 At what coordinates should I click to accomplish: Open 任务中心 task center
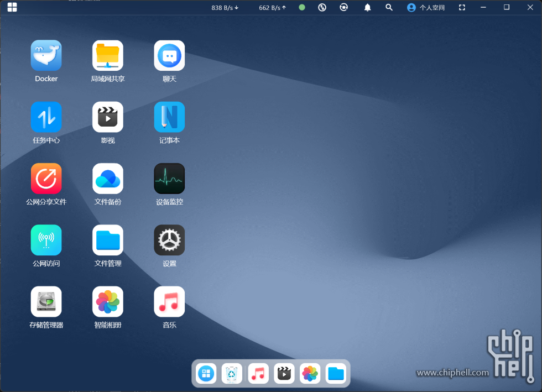tap(46, 117)
